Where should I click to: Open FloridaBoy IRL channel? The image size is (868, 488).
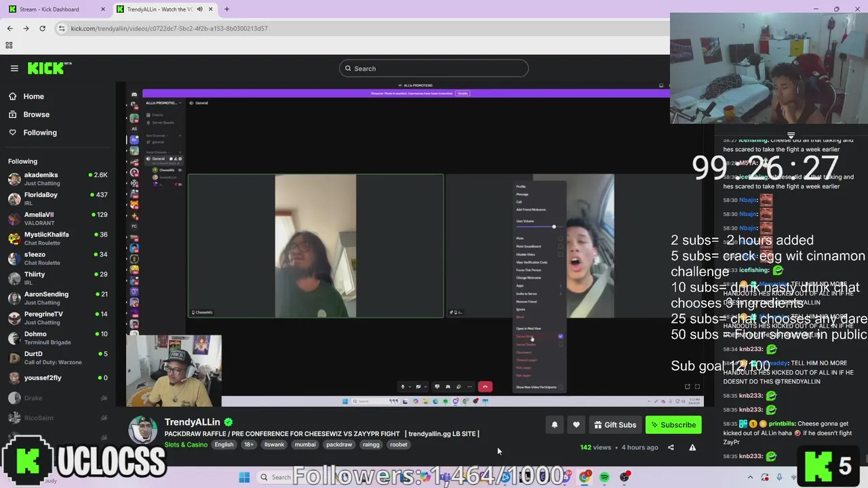[58, 199]
